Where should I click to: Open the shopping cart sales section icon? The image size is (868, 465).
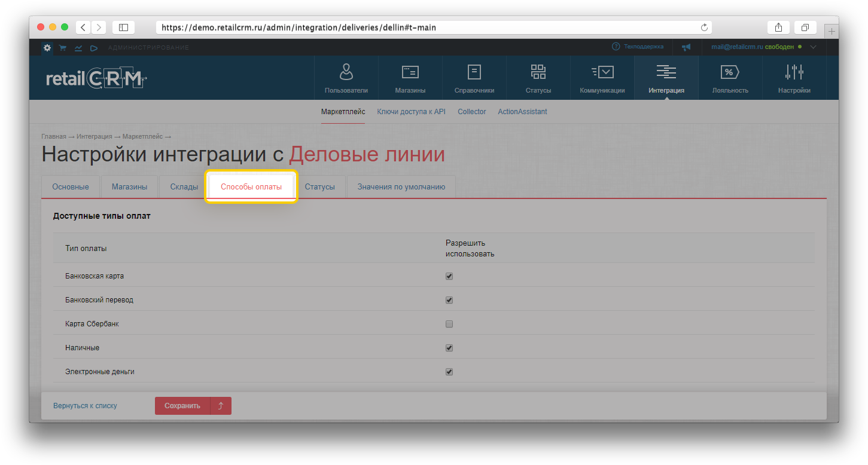63,48
